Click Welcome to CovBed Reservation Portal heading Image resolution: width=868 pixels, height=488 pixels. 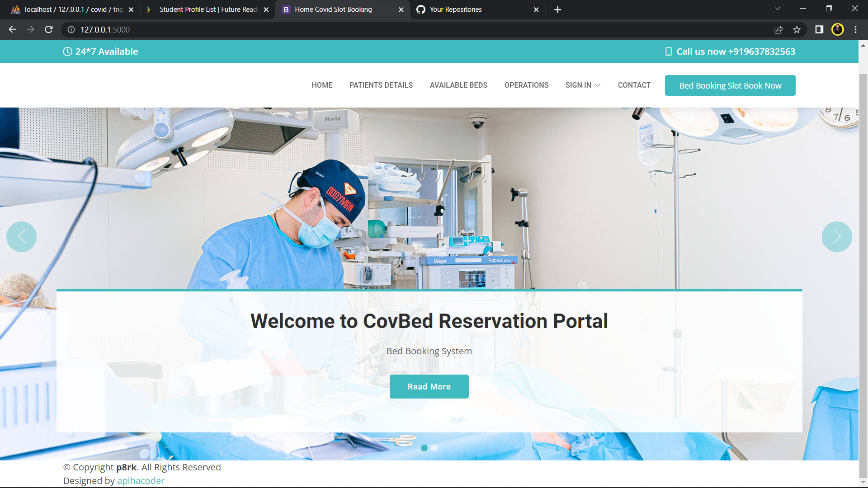click(x=429, y=321)
